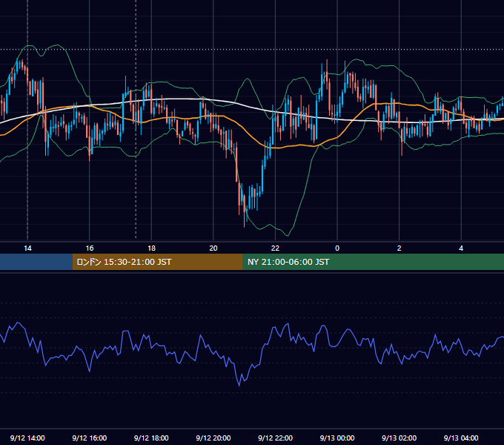Click the hour label 0 on time axis

pos(337,248)
